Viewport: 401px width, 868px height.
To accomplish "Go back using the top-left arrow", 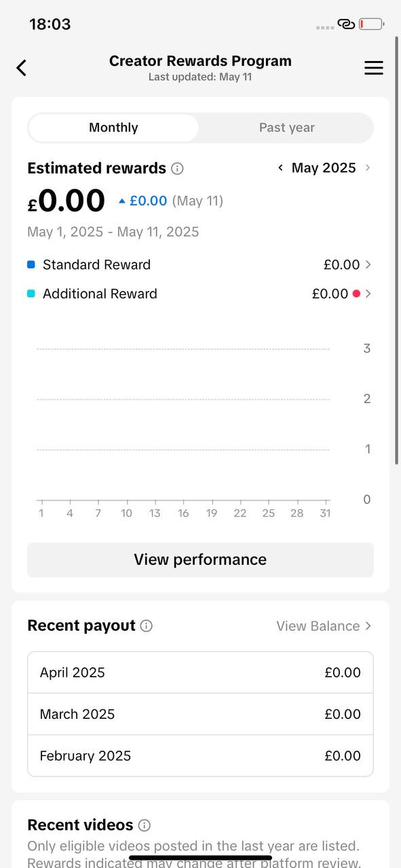I will click(22, 68).
